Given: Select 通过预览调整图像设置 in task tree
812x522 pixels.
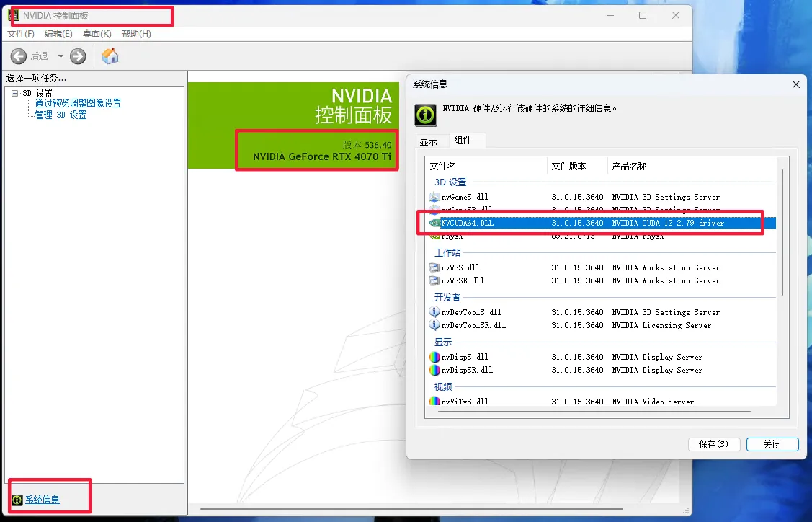Looking at the screenshot, I should (x=78, y=104).
